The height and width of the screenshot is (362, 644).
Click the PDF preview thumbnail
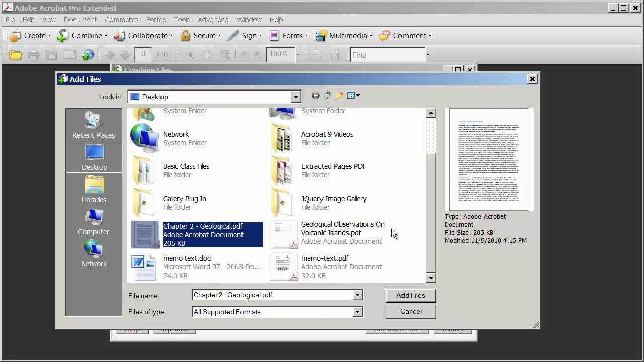point(489,159)
